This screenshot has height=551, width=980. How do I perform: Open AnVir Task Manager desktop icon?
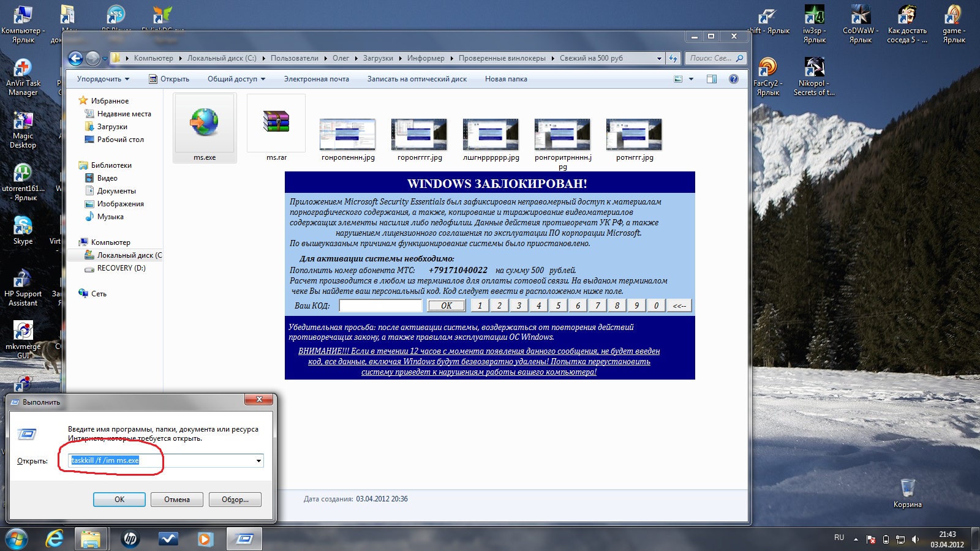(x=23, y=78)
